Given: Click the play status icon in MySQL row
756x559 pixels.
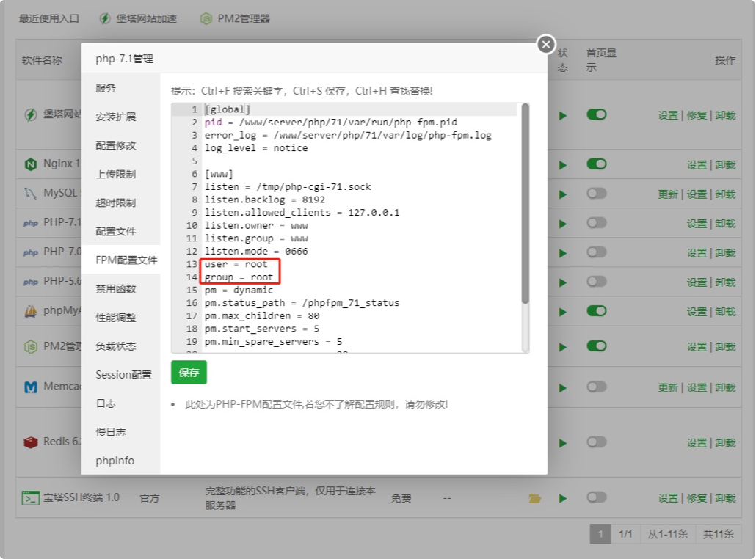Looking at the screenshot, I should point(562,194).
